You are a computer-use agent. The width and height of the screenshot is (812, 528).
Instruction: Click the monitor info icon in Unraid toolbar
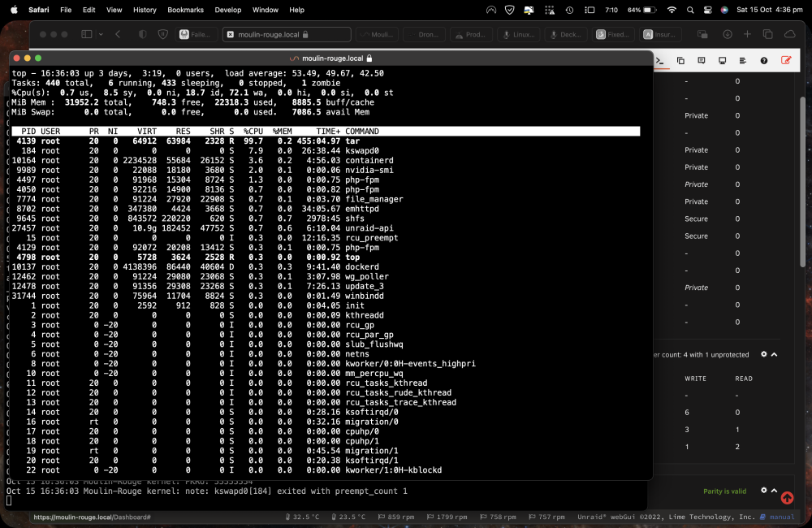pyautogui.click(x=722, y=61)
